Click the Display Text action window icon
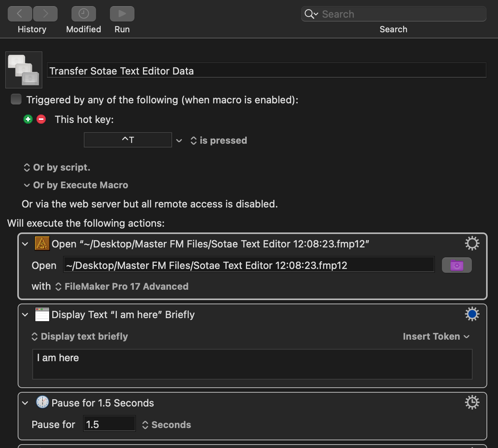This screenshot has width=498, height=448. (42, 314)
